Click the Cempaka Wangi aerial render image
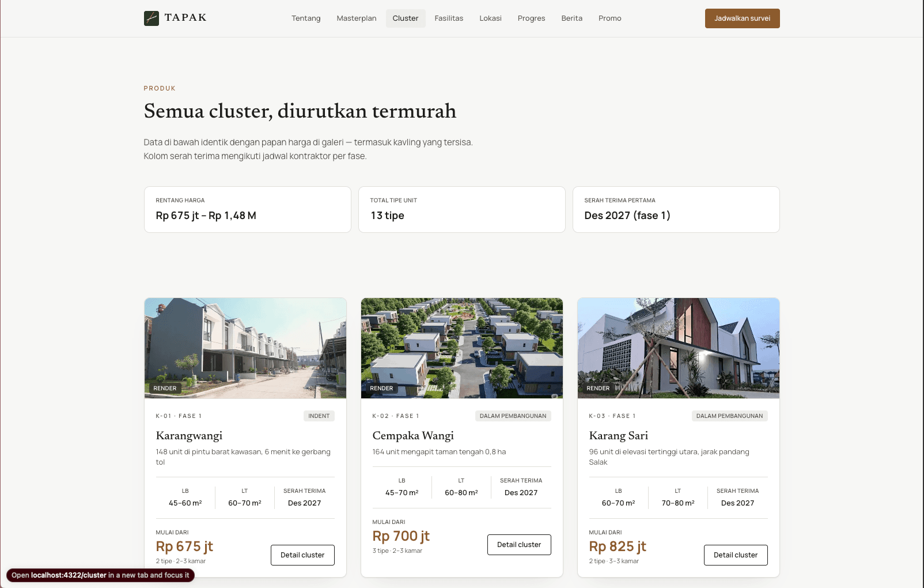The height and width of the screenshot is (588, 924). (x=462, y=348)
